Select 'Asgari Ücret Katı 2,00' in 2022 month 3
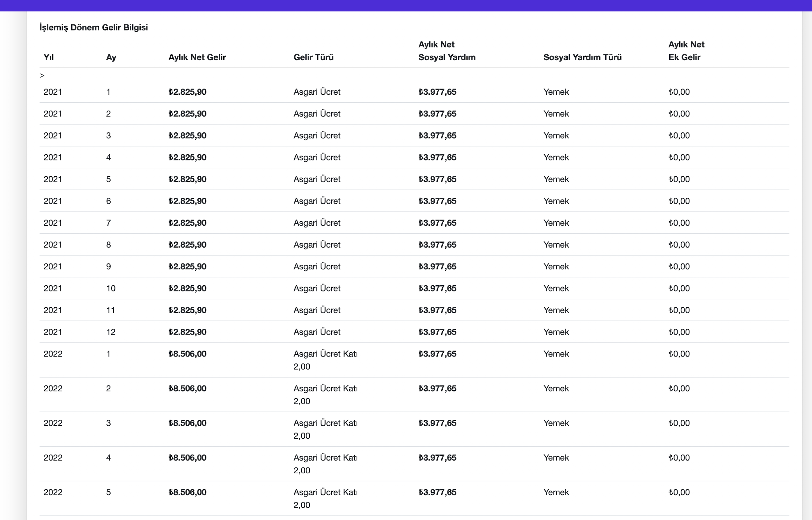 click(x=325, y=429)
